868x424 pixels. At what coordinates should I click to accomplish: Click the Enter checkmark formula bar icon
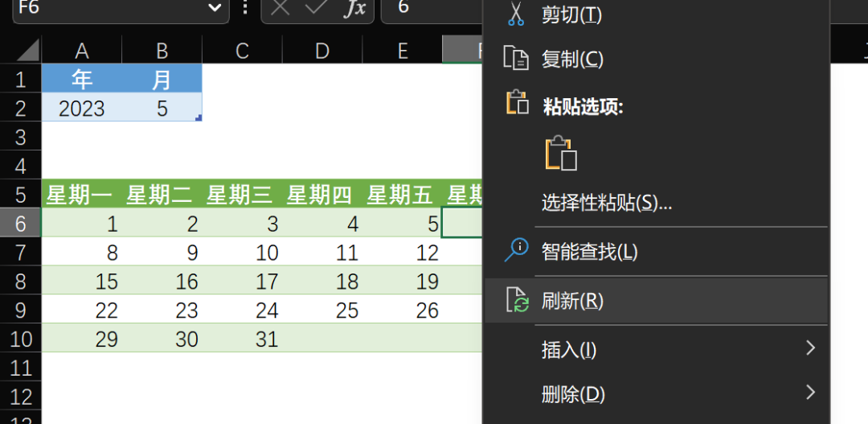316,8
